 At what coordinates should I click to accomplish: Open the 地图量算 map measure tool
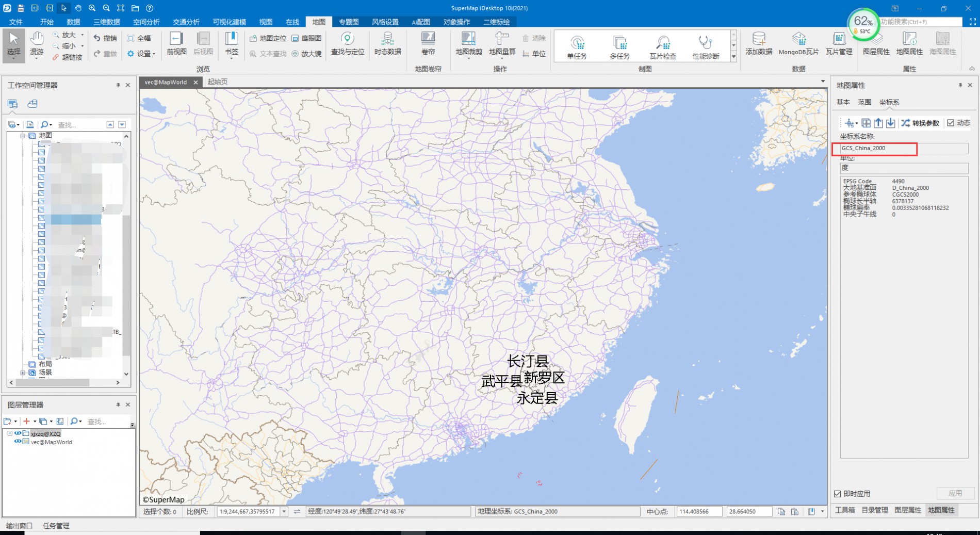pos(502,45)
